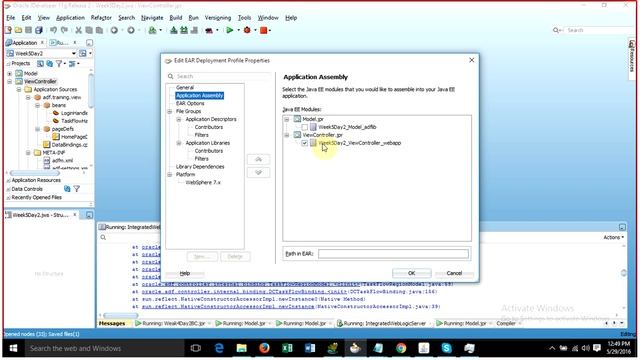Click the Cut scissors toolbar icon
640x360 pixels.
tap(78, 30)
